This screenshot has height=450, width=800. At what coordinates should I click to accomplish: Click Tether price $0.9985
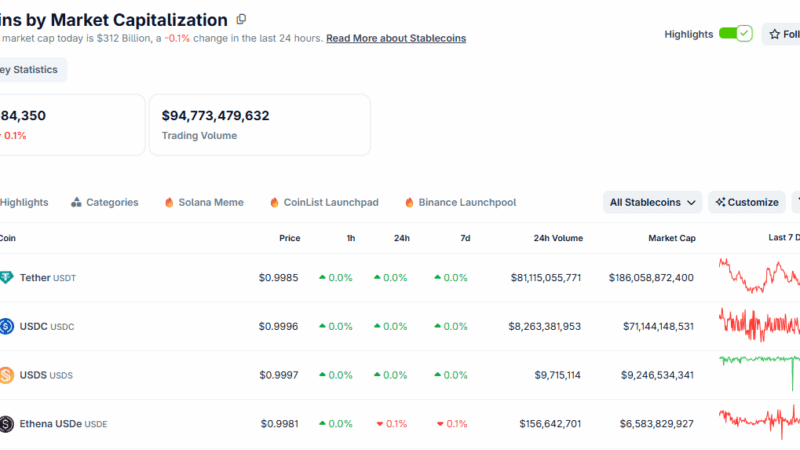click(x=278, y=278)
